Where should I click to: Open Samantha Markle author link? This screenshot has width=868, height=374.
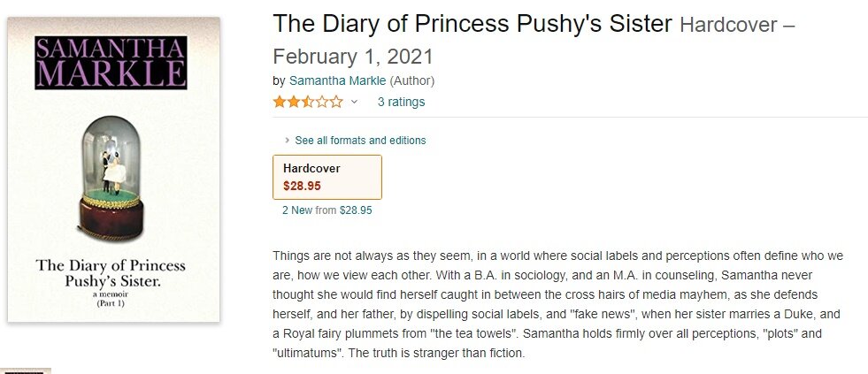click(x=337, y=80)
